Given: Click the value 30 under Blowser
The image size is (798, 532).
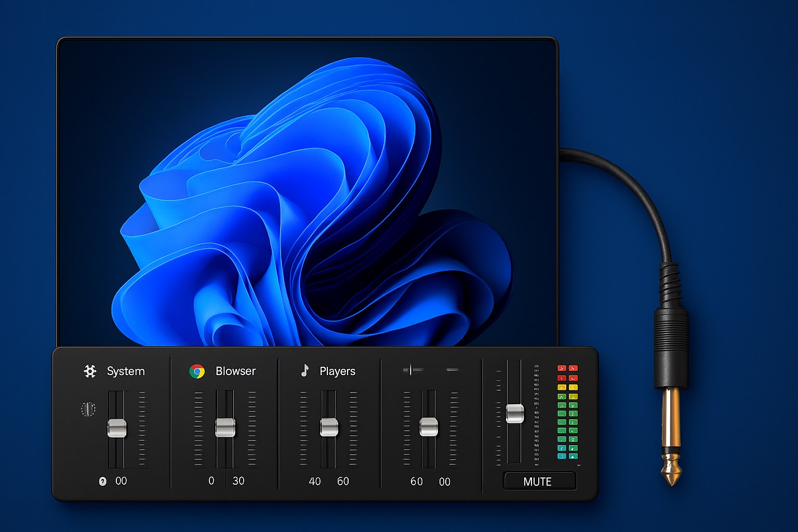Looking at the screenshot, I should (238, 481).
